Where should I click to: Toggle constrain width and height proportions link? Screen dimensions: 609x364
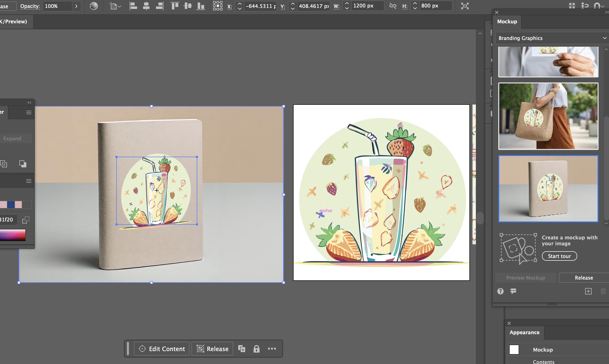393,6
